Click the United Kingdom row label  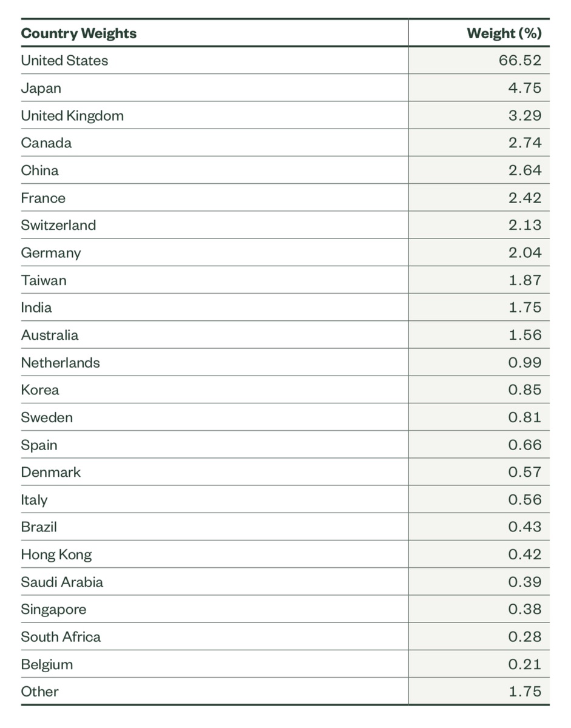click(72, 115)
